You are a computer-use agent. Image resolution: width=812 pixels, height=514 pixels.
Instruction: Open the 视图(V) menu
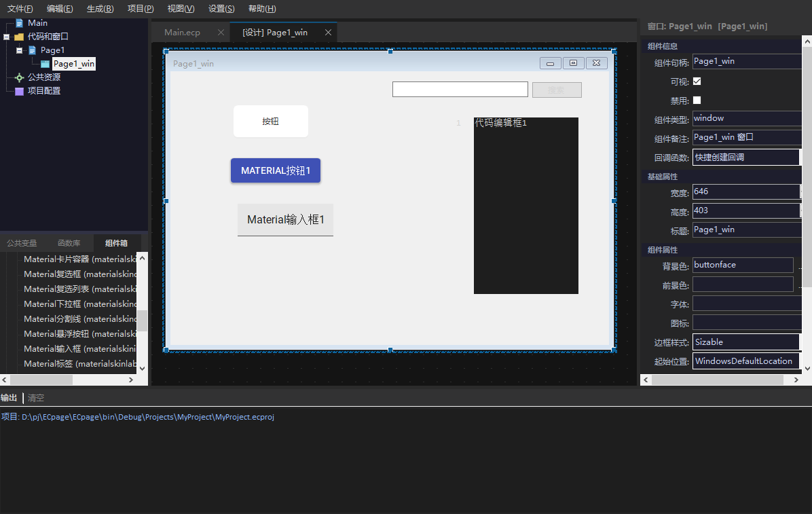[181, 9]
